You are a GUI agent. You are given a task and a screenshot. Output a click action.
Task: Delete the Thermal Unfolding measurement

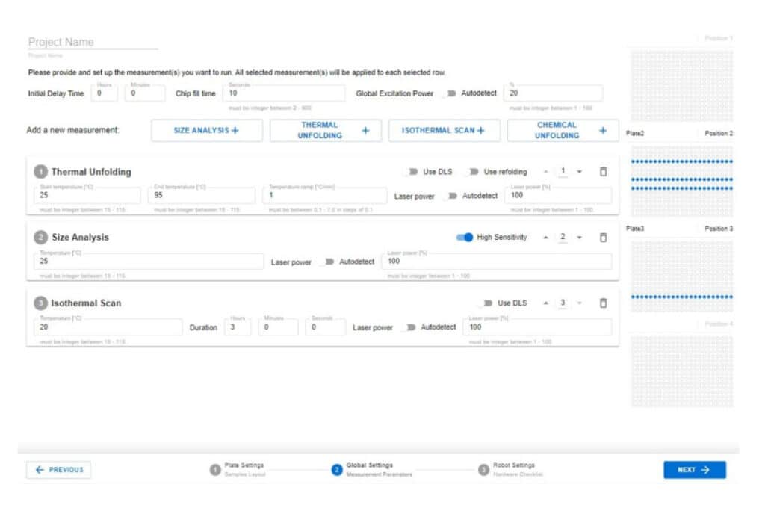coord(603,172)
